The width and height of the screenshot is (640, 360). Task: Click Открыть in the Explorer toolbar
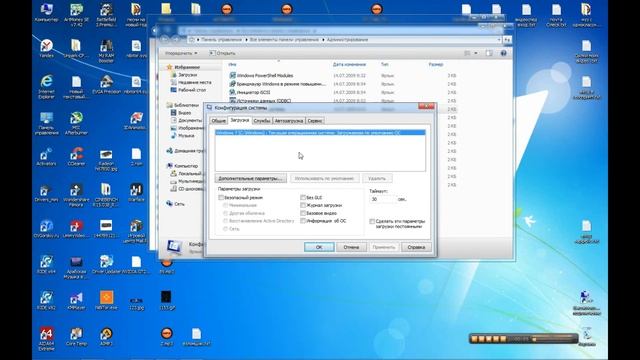pyautogui.click(x=222, y=53)
